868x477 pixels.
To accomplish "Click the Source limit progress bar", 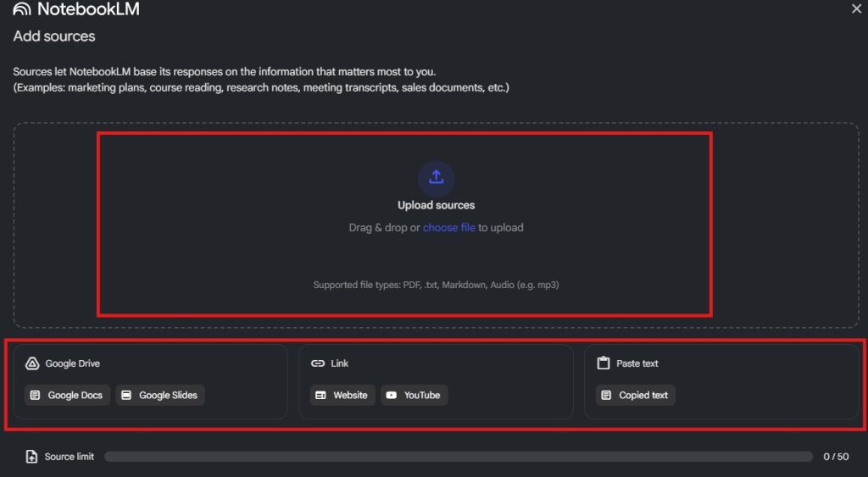I will pos(458,457).
